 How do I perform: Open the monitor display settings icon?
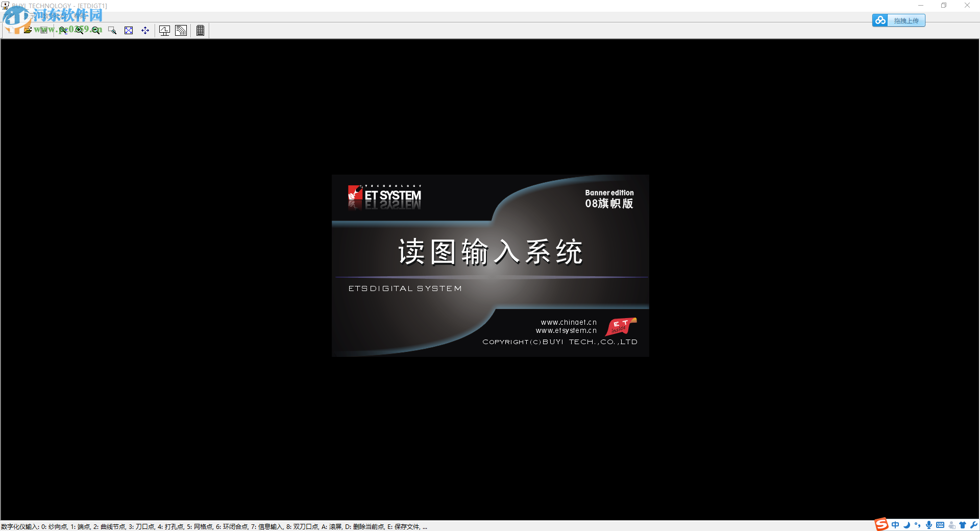coord(164,30)
